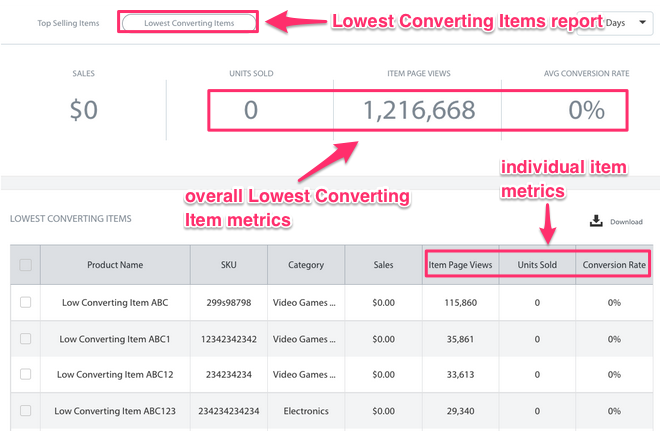Click the Video Games category for ABC

[304, 303]
